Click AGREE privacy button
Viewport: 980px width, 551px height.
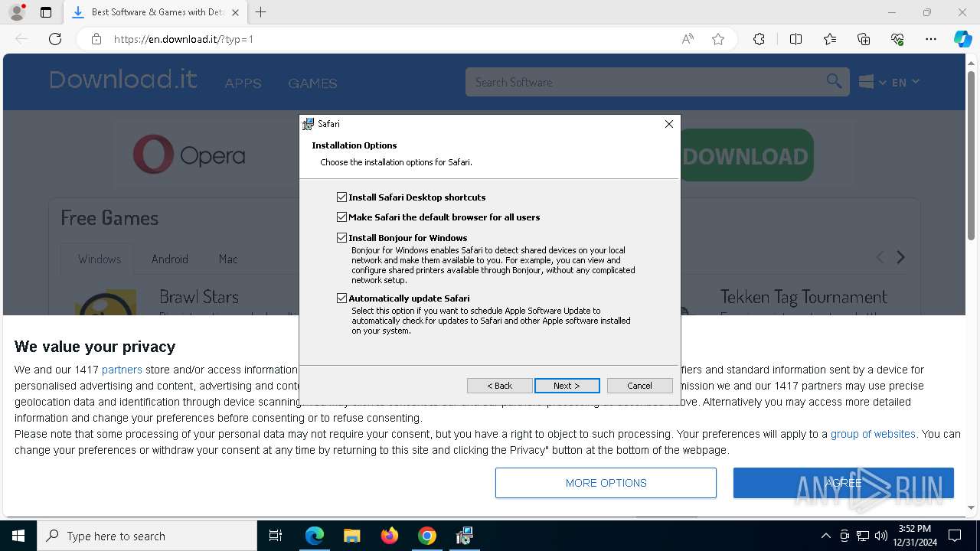tap(843, 483)
